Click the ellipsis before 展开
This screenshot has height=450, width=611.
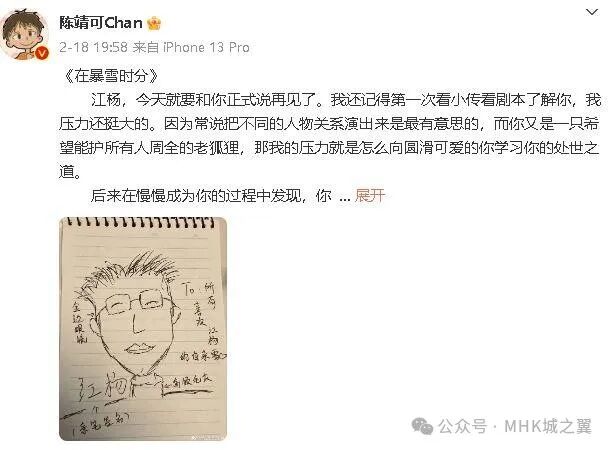click(345, 198)
